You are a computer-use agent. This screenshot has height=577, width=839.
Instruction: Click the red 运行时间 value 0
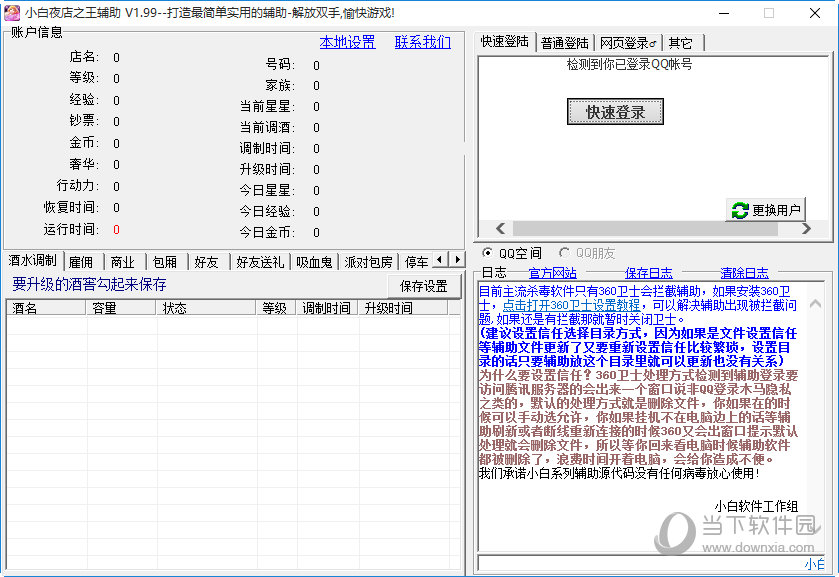116,230
